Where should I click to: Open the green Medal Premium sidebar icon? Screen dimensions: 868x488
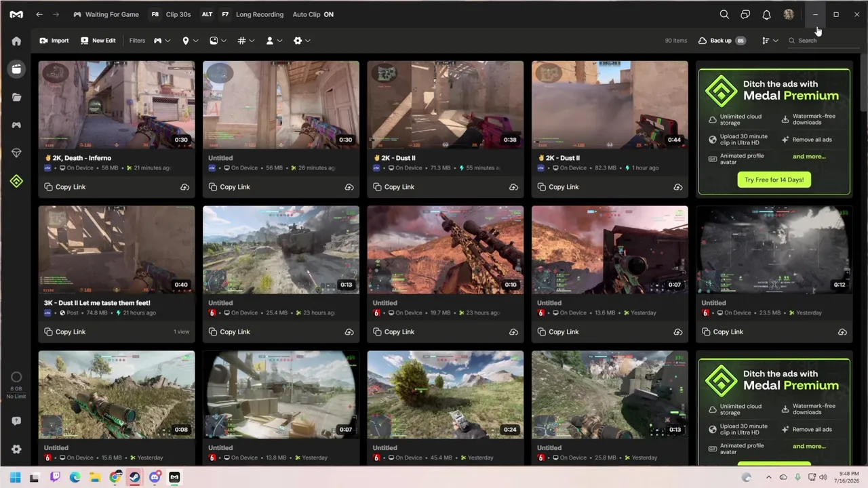coord(16,181)
